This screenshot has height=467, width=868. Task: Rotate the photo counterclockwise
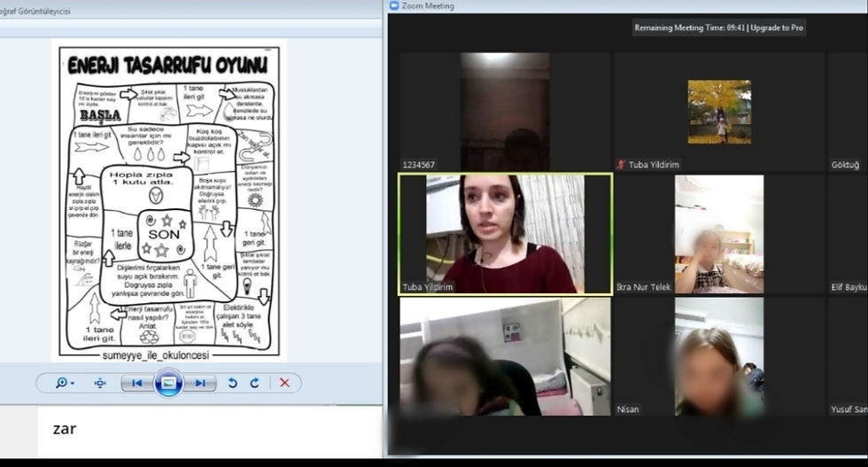[x=232, y=383]
